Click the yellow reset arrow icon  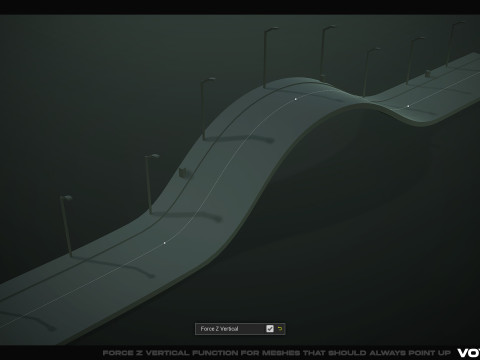[280, 329]
